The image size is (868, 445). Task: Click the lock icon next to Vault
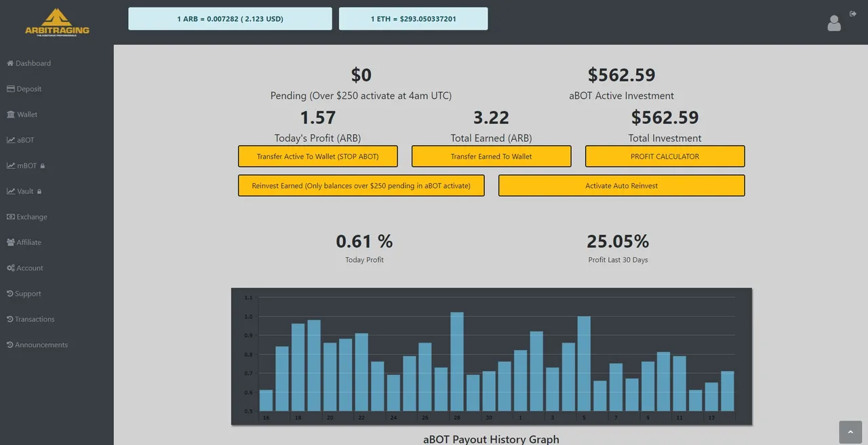coord(39,191)
